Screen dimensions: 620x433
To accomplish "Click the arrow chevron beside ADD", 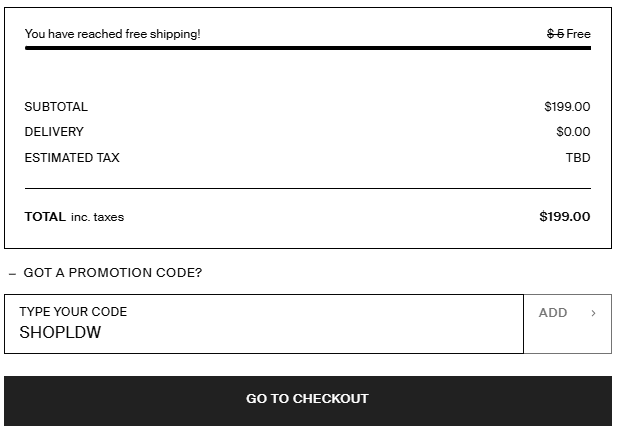I will click(593, 313).
